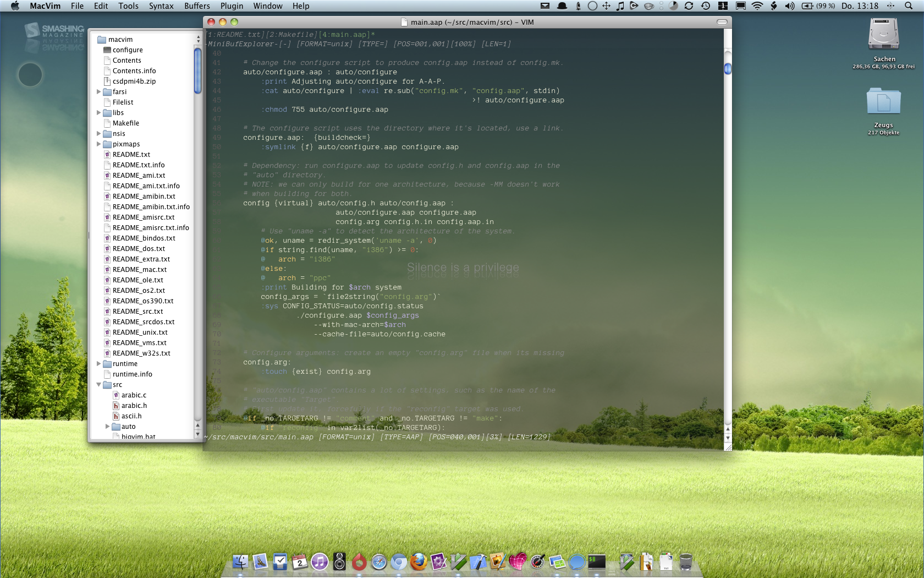
Task: Expand the farsi folder
Action: point(99,92)
